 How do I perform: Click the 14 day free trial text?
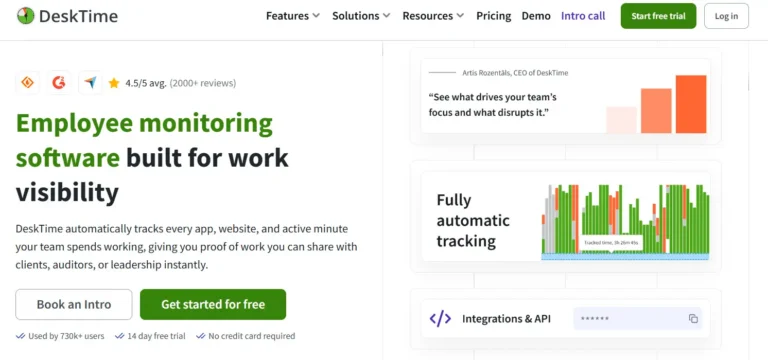156,336
